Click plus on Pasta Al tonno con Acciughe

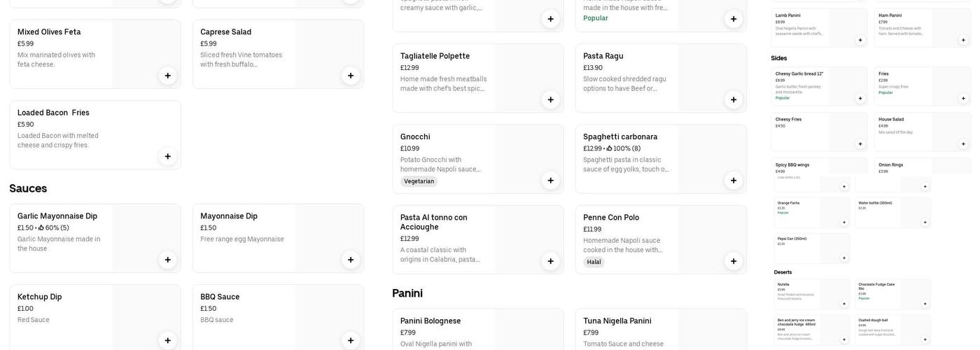click(x=551, y=261)
